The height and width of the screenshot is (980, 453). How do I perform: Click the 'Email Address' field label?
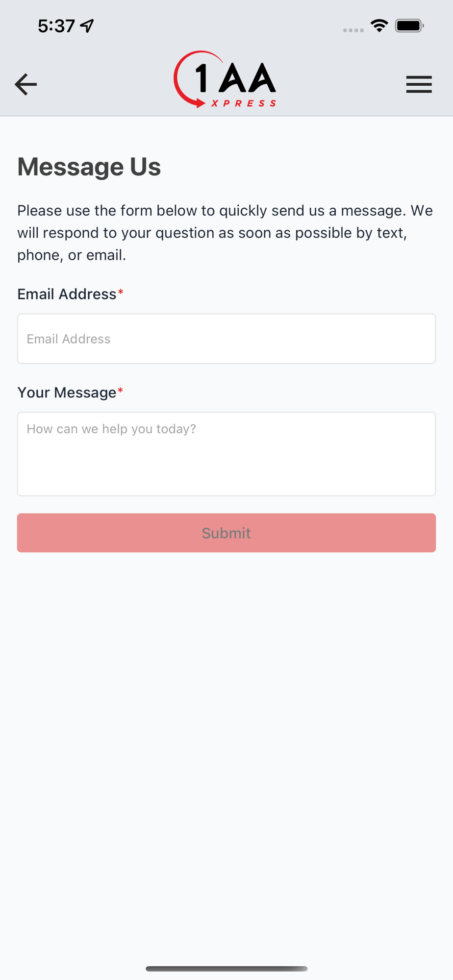click(67, 294)
